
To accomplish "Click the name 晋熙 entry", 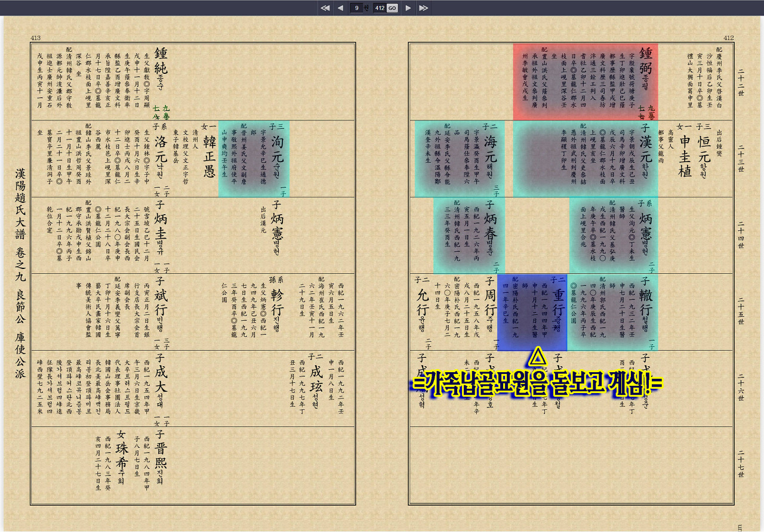I will pyautogui.click(x=161, y=456).
